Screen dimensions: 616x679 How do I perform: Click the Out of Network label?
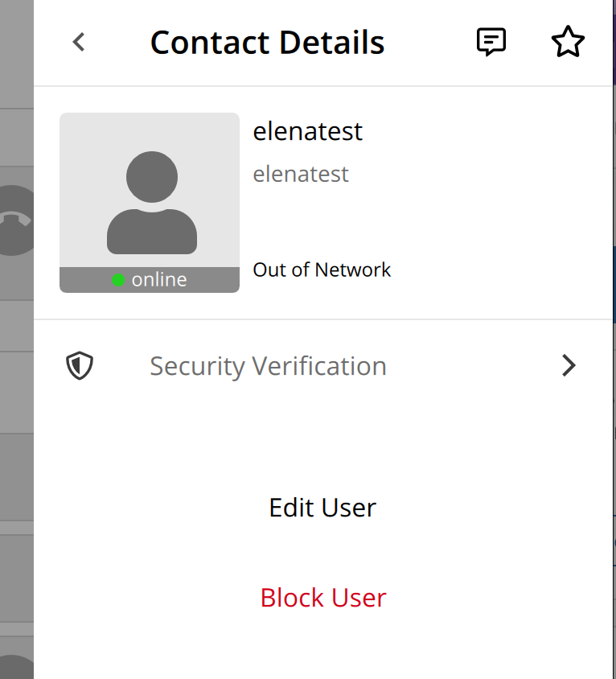click(322, 270)
